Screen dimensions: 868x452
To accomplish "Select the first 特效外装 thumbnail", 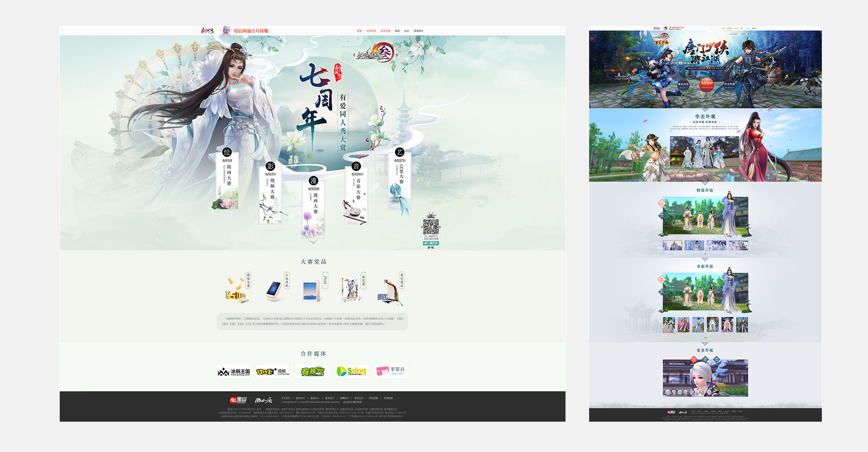I will point(672,245).
